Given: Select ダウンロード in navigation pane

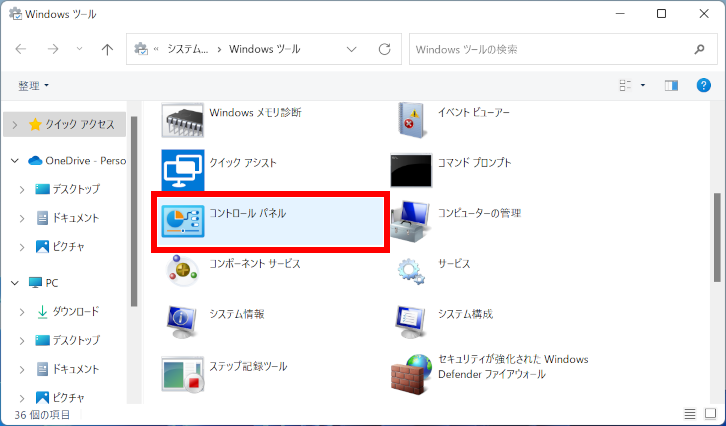Looking at the screenshot, I should 68,312.
